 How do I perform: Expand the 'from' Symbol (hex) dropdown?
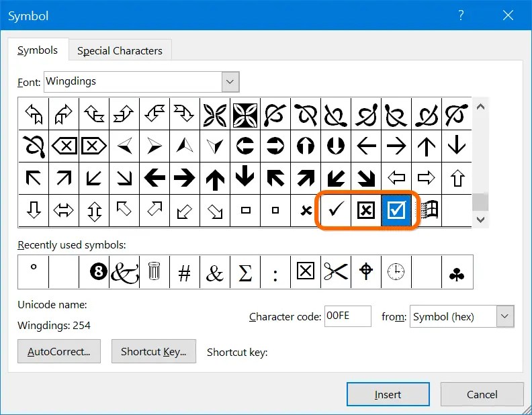coord(504,316)
